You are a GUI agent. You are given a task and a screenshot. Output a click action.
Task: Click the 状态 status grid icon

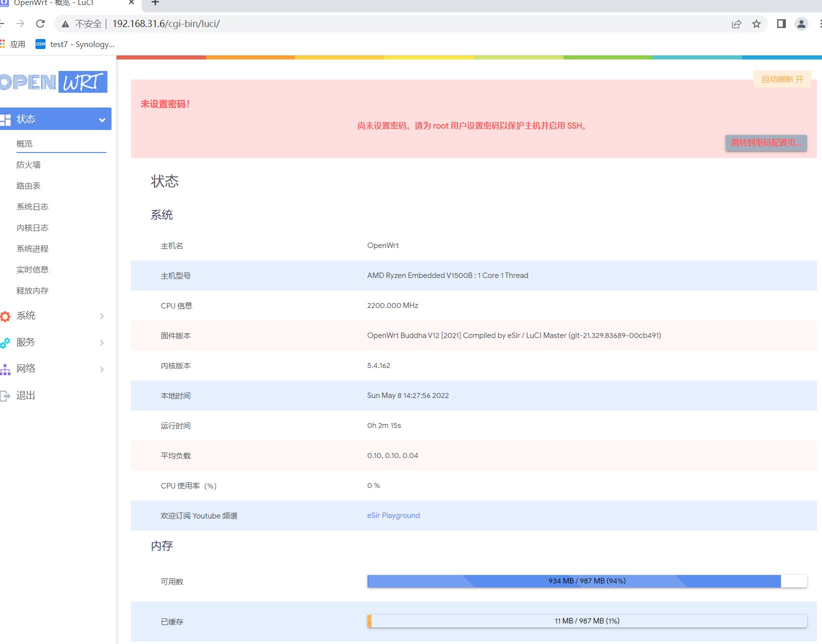(x=5, y=119)
